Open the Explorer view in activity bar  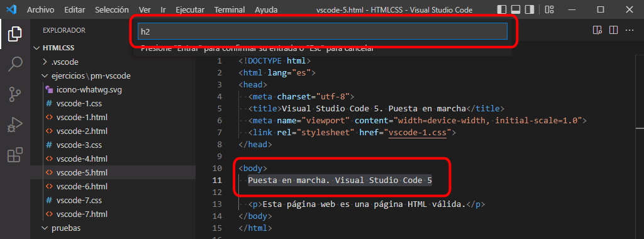coord(15,34)
